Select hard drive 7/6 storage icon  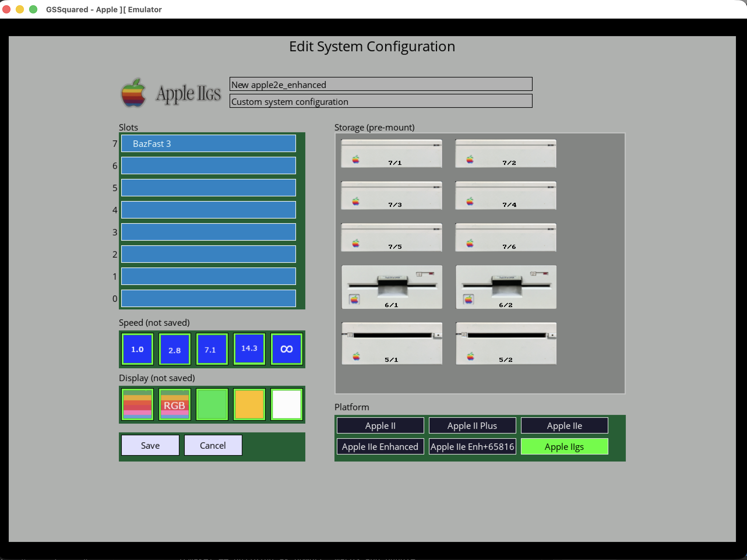click(505, 237)
